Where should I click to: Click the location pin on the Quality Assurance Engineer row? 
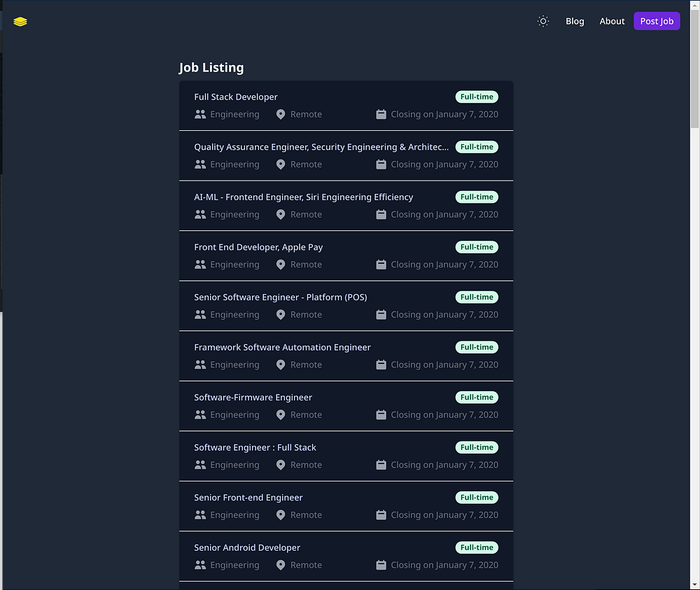(281, 164)
